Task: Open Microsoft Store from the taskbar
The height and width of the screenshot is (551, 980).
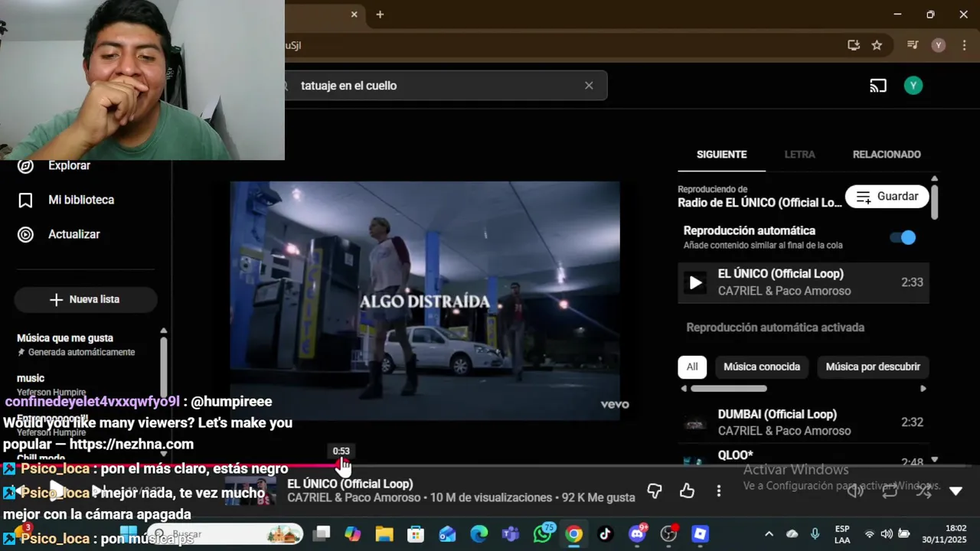Action: point(416,534)
